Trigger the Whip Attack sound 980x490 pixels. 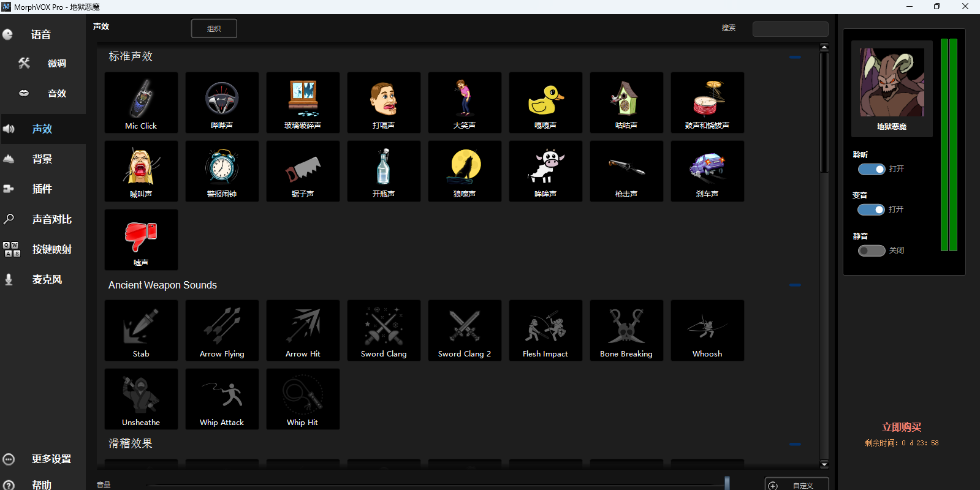tap(222, 399)
